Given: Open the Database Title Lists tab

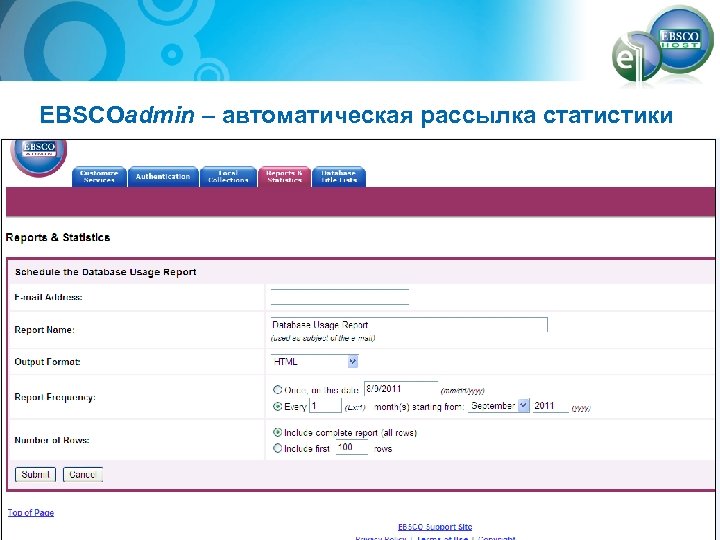Looking at the screenshot, I should tap(339, 177).
